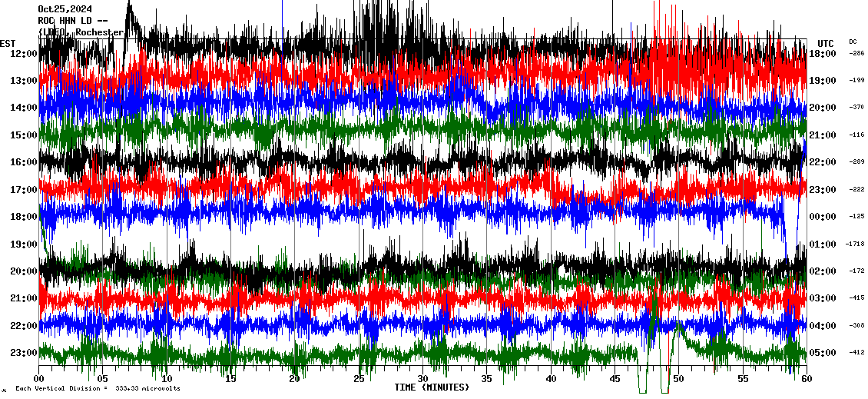Screen dimensions: 868x399
Task: Select DC offset value -286
Action: [x=856, y=53]
